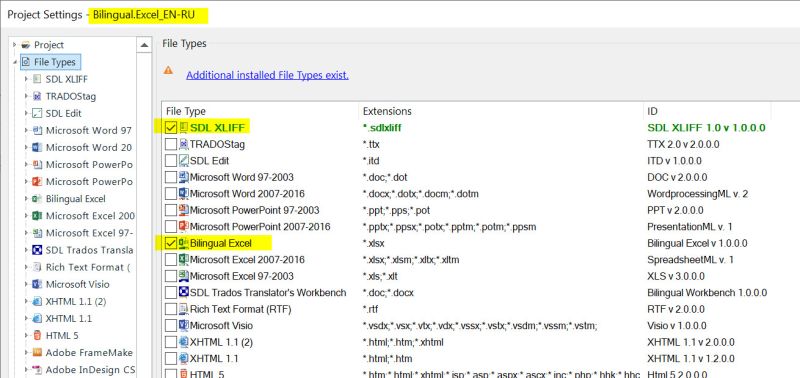Click the SDL XLIFF tree icon

click(x=37, y=79)
